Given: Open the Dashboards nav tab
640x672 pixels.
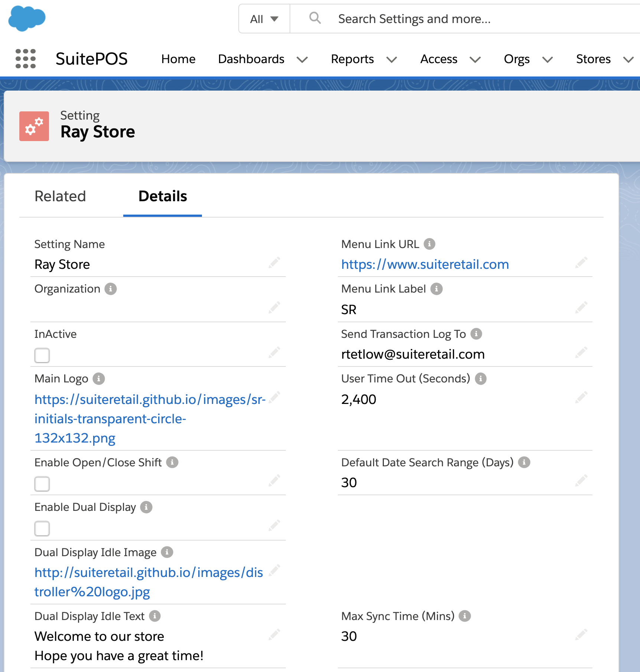Looking at the screenshot, I should click(251, 59).
